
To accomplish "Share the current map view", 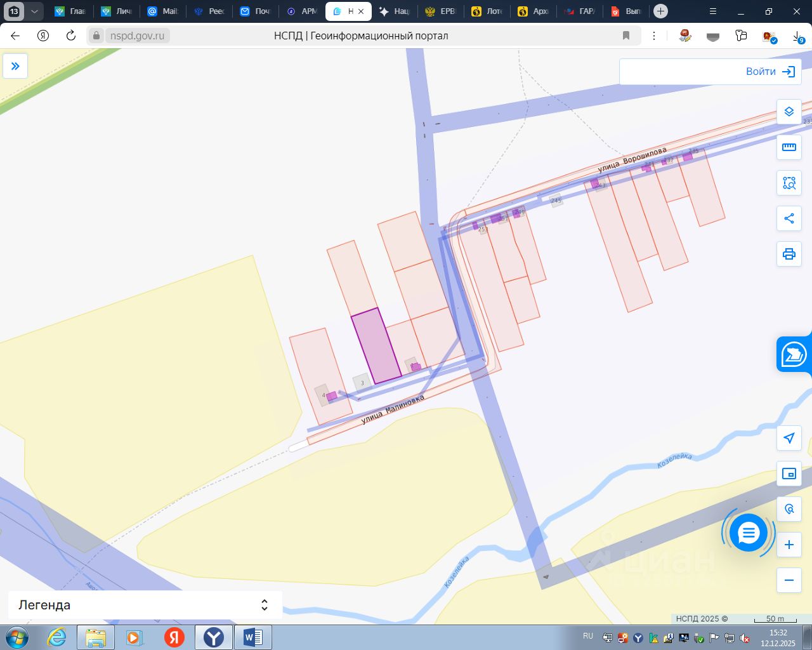I will 789,218.
